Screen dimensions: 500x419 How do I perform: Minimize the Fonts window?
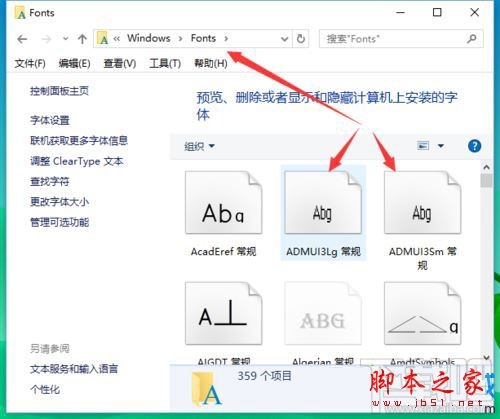tap(401, 13)
